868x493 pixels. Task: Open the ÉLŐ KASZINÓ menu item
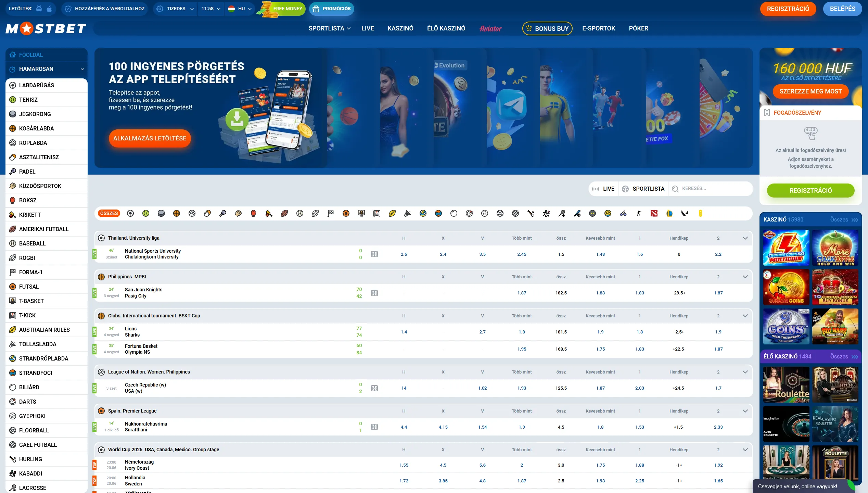[446, 28]
